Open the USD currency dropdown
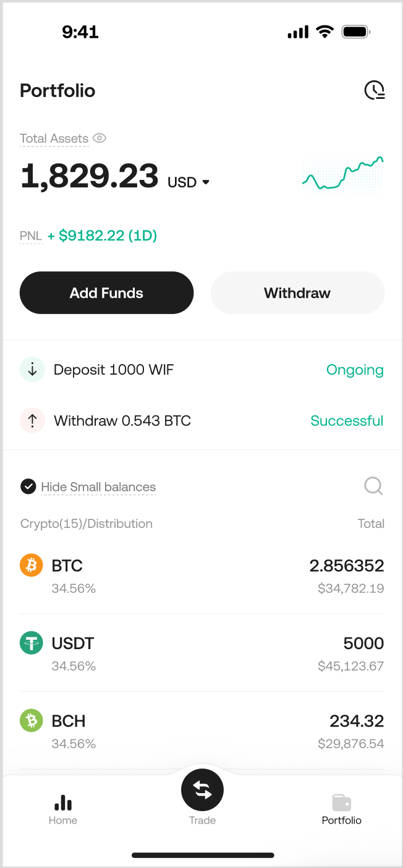Screen dimensions: 403x868 (189, 182)
